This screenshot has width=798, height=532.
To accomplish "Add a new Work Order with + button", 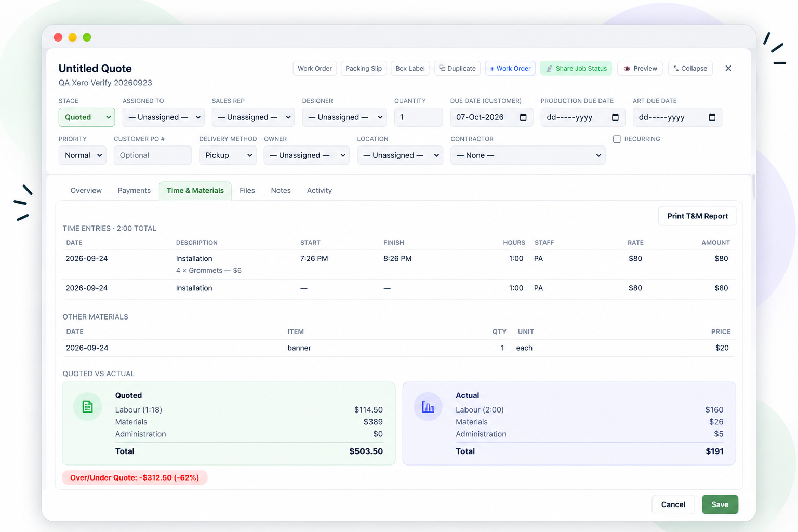I will pyautogui.click(x=510, y=69).
